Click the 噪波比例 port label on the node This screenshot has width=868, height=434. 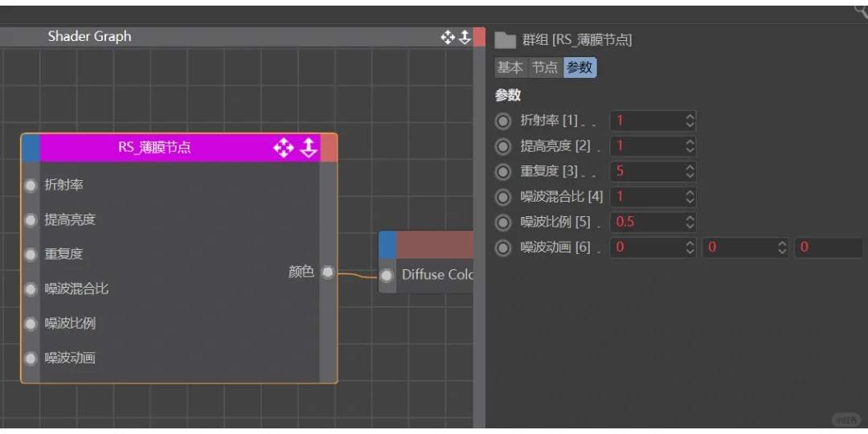tap(70, 323)
